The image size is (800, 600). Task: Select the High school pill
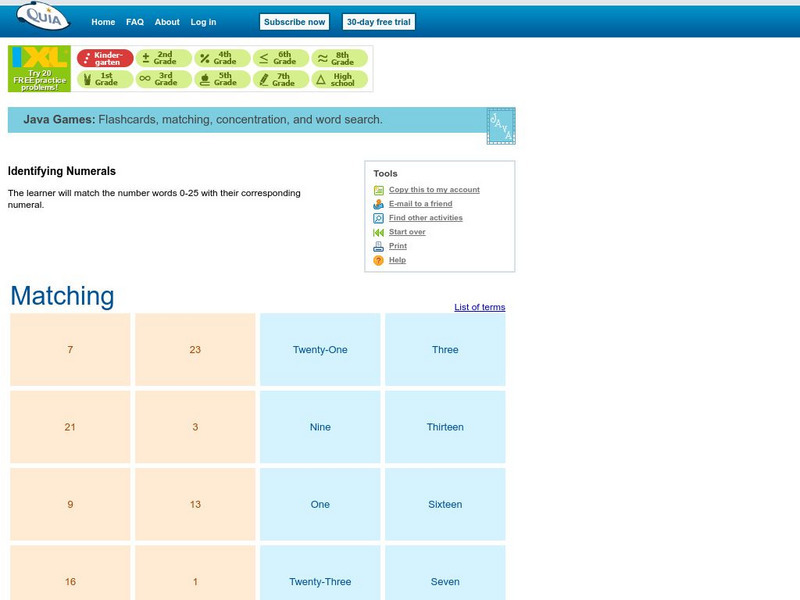coord(339,79)
